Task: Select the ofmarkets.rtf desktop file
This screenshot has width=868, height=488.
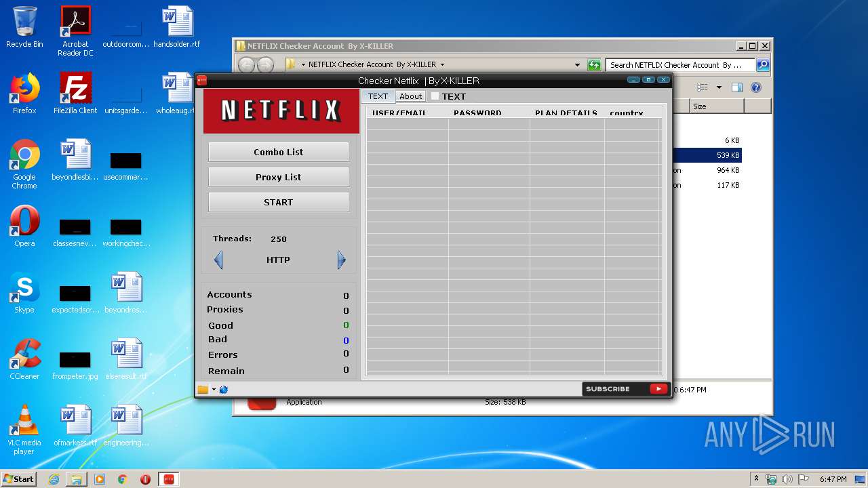Action: click(x=75, y=426)
